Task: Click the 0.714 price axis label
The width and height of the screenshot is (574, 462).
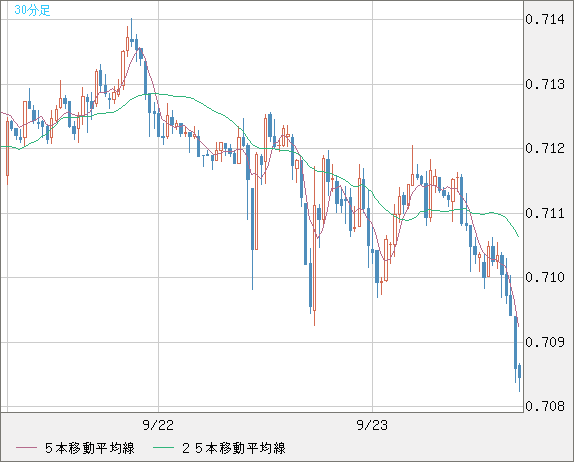Action: coord(545,19)
